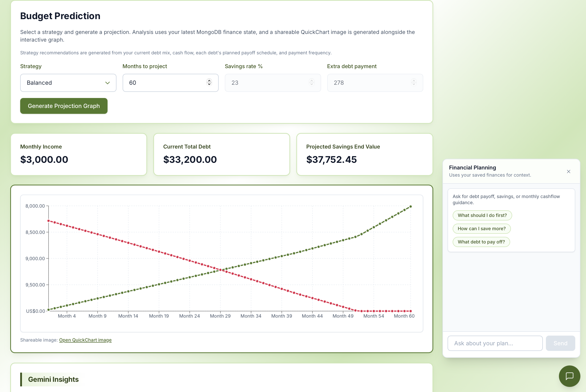586x392 pixels.
Task: Select 'What should I do first?' suggestion
Action: click(x=482, y=215)
